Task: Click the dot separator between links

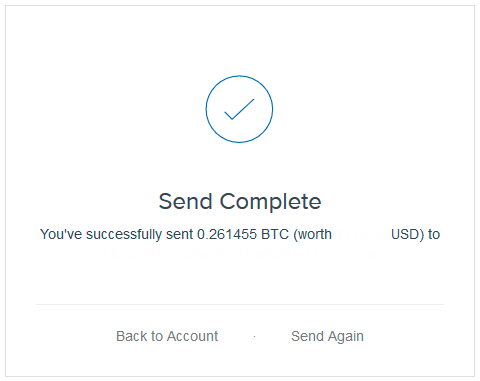Action: coord(254,337)
